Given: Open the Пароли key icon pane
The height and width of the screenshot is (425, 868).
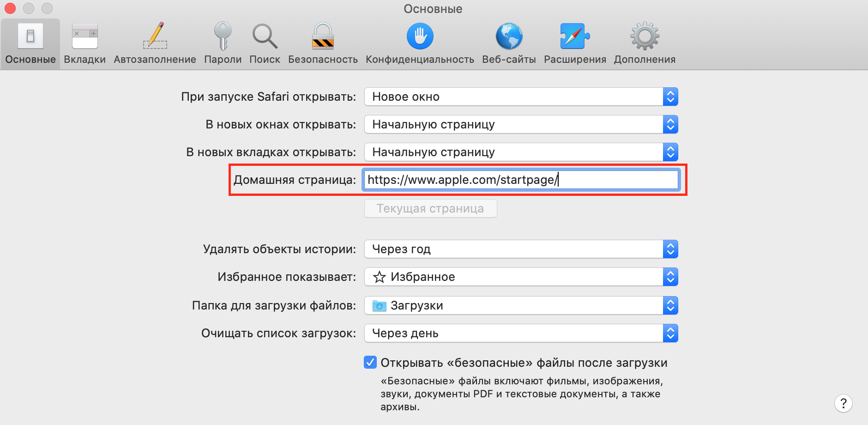Looking at the screenshot, I should (x=223, y=36).
